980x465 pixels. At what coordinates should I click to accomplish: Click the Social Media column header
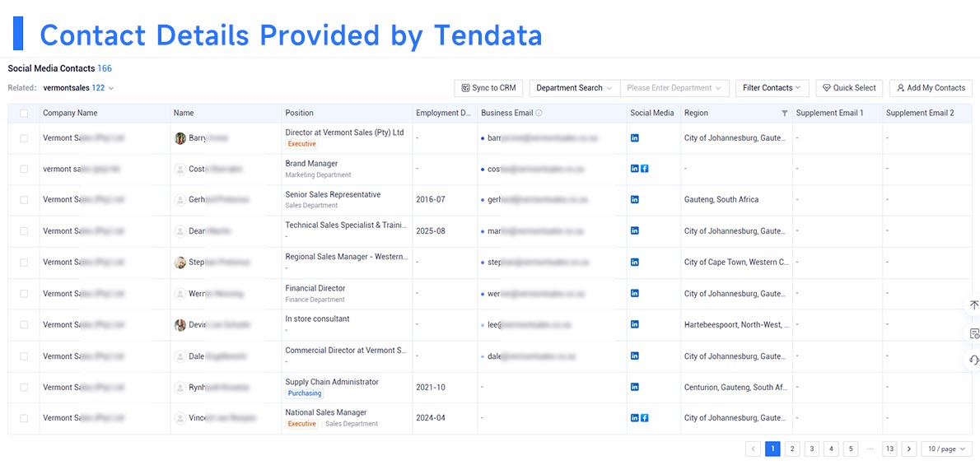click(x=652, y=113)
